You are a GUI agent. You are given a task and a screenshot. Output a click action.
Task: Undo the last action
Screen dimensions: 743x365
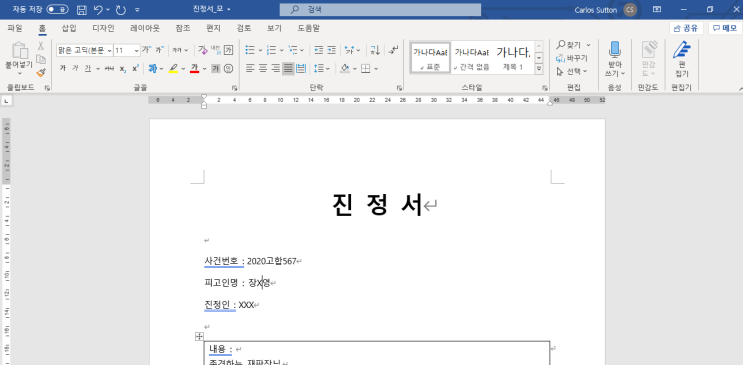point(98,9)
